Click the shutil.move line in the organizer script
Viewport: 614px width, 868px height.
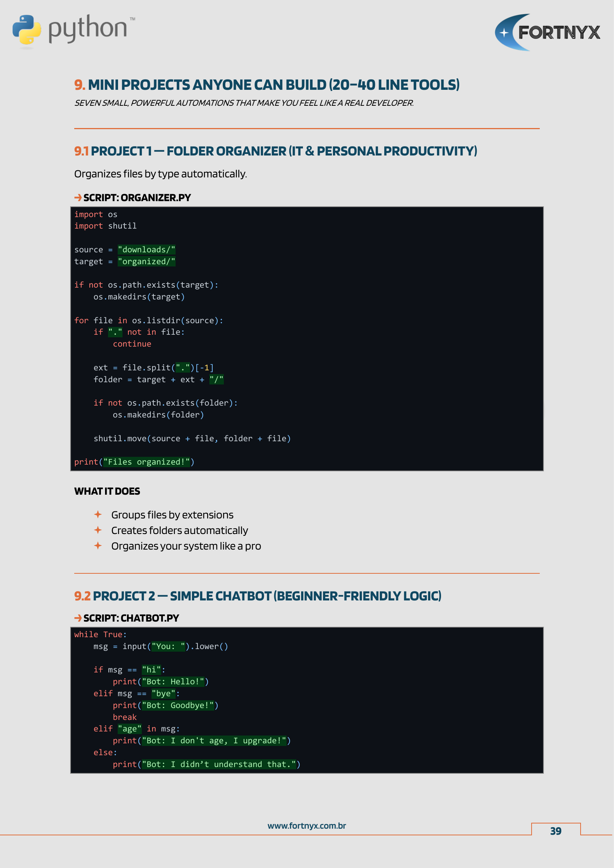click(x=192, y=438)
